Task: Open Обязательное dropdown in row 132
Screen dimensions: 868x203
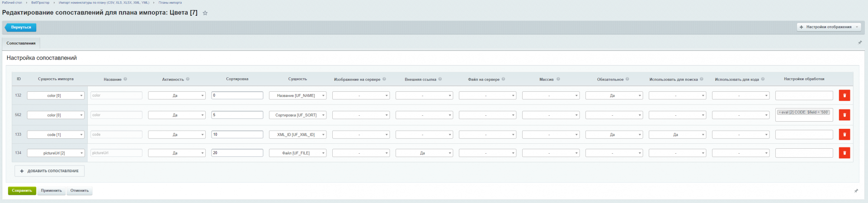Action: pyautogui.click(x=614, y=95)
